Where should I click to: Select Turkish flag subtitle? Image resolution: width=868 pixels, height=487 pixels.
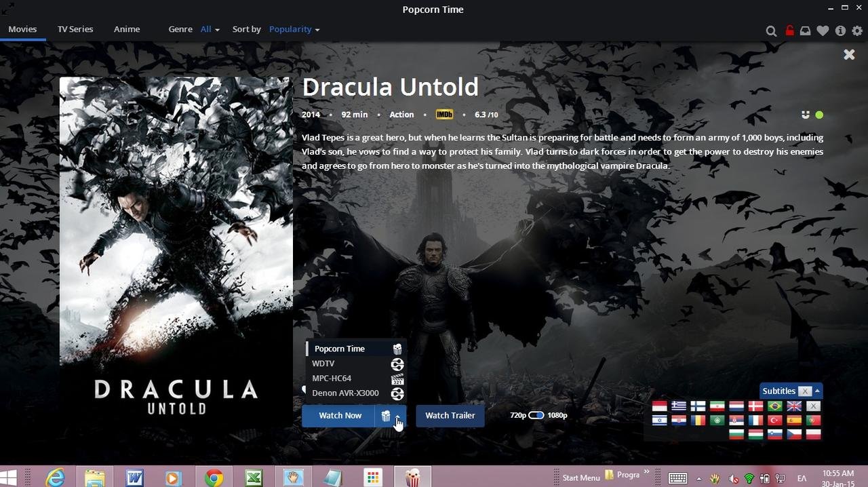point(774,421)
